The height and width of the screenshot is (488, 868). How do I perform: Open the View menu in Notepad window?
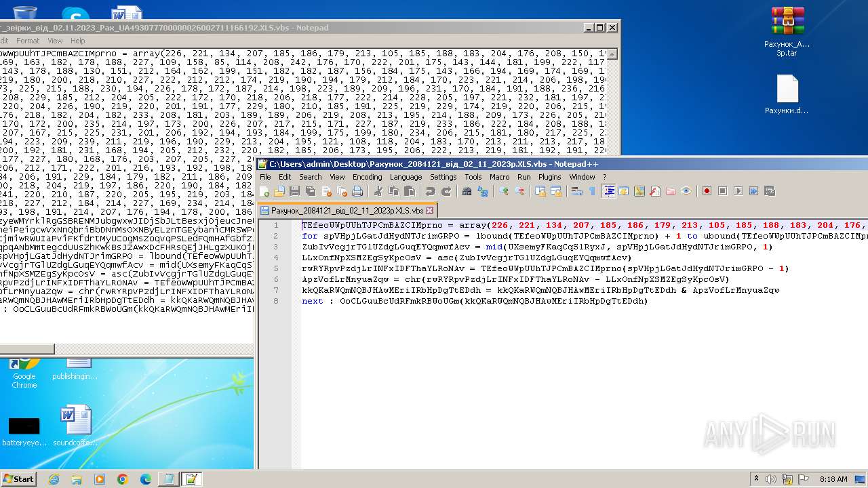click(55, 41)
